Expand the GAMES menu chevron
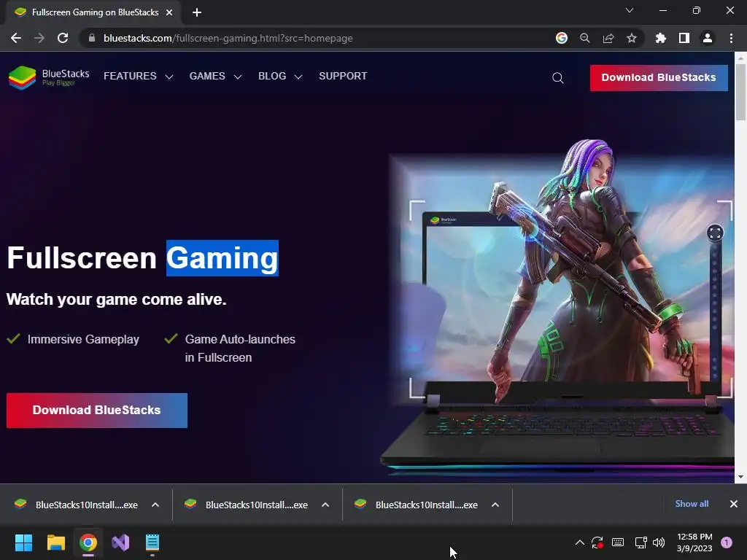 (x=238, y=77)
